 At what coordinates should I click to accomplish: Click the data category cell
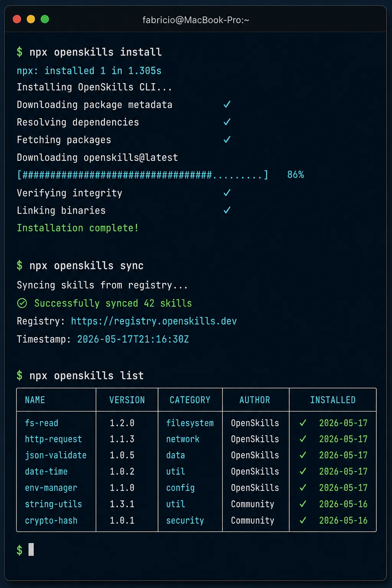point(175,455)
